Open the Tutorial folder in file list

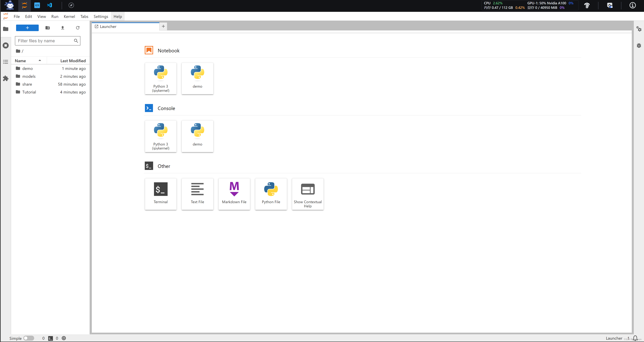(29, 92)
